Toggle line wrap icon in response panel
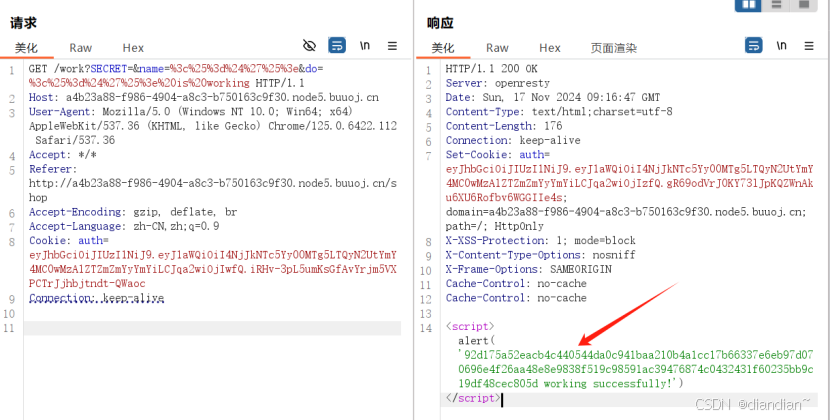The height and width of the screenshot is (420, 831). (754, 45)
